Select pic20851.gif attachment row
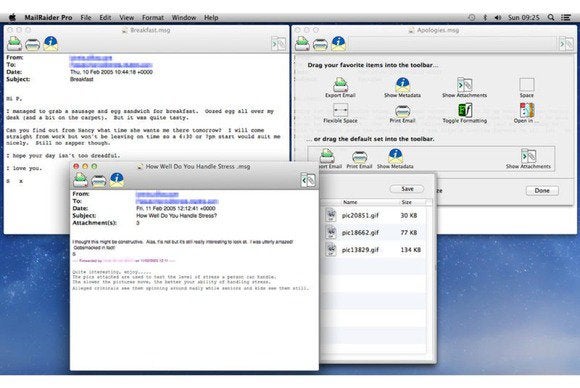This screenshot has height=388, width=580. pyautogui.click(x=374, y=215)
